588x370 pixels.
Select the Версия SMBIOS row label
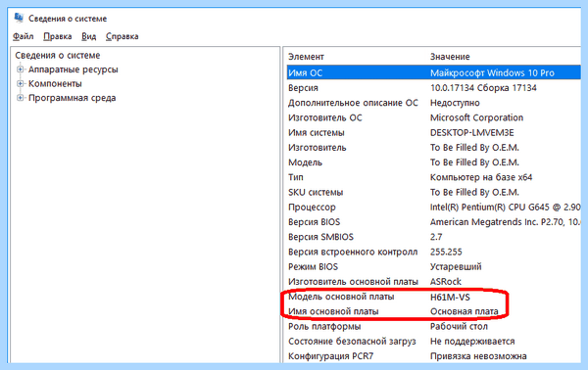(x=320, y=237)
